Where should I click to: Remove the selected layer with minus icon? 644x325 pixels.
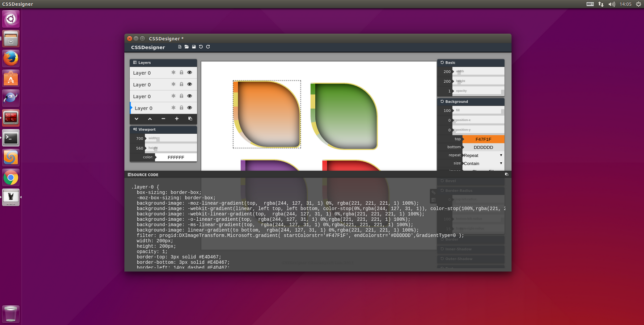[163, 119]
